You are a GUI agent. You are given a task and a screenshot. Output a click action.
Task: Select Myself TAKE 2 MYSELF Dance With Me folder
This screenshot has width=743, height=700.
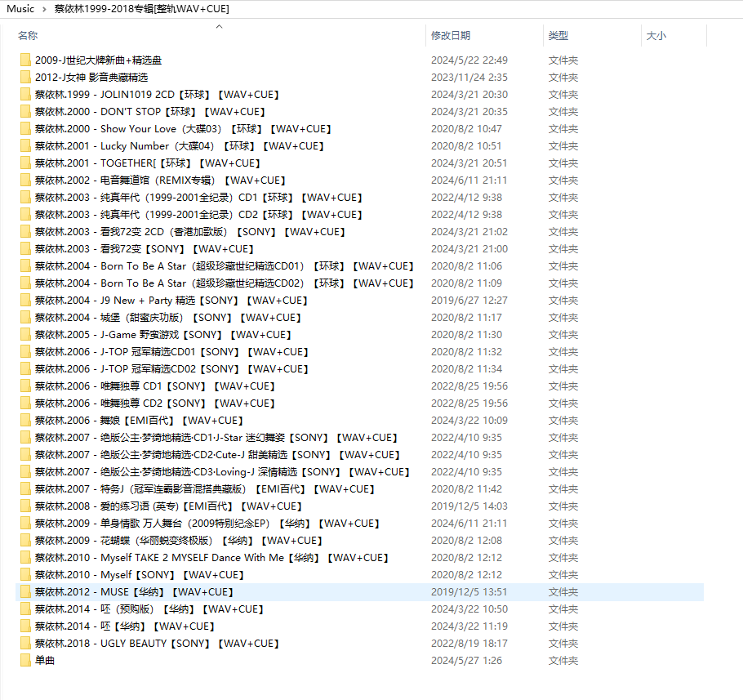coord(211,558)
